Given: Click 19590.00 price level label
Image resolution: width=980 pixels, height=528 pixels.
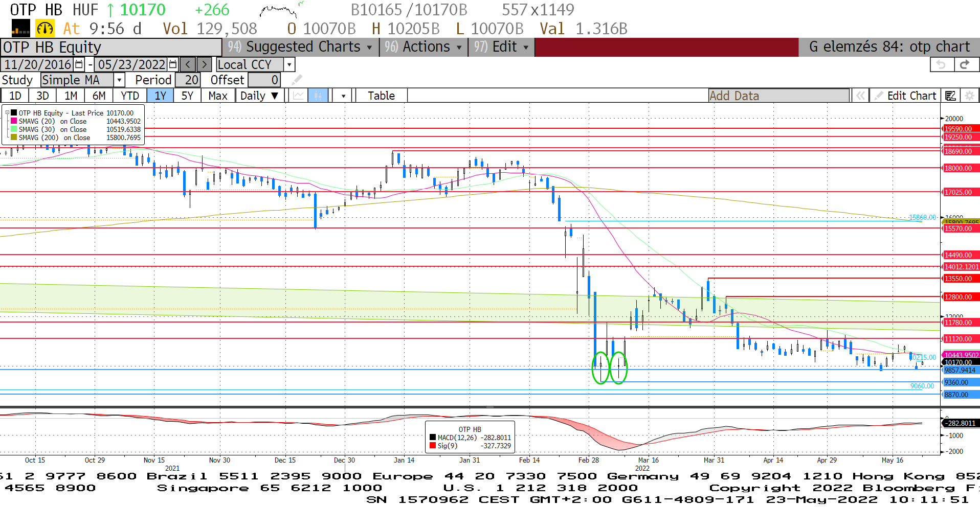Looking at the screenshot, I should pos(961,129).
